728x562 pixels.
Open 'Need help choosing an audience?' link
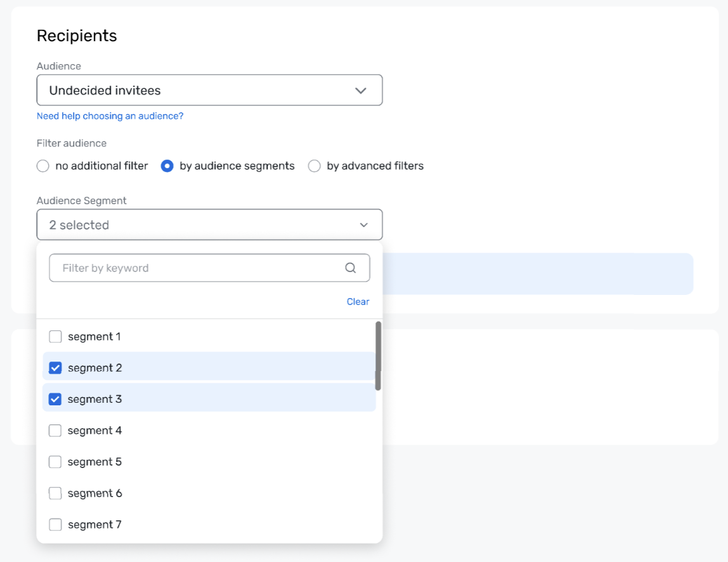click(110, 116)
